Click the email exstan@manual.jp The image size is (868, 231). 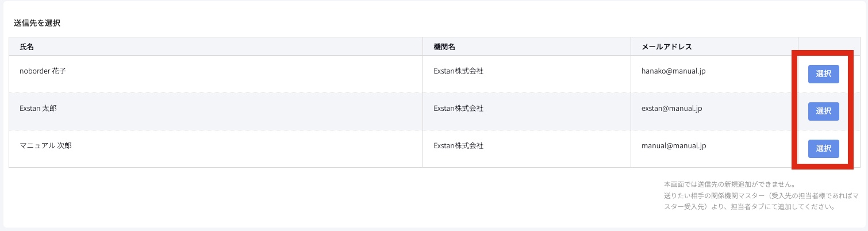click(x=671, y=109)
